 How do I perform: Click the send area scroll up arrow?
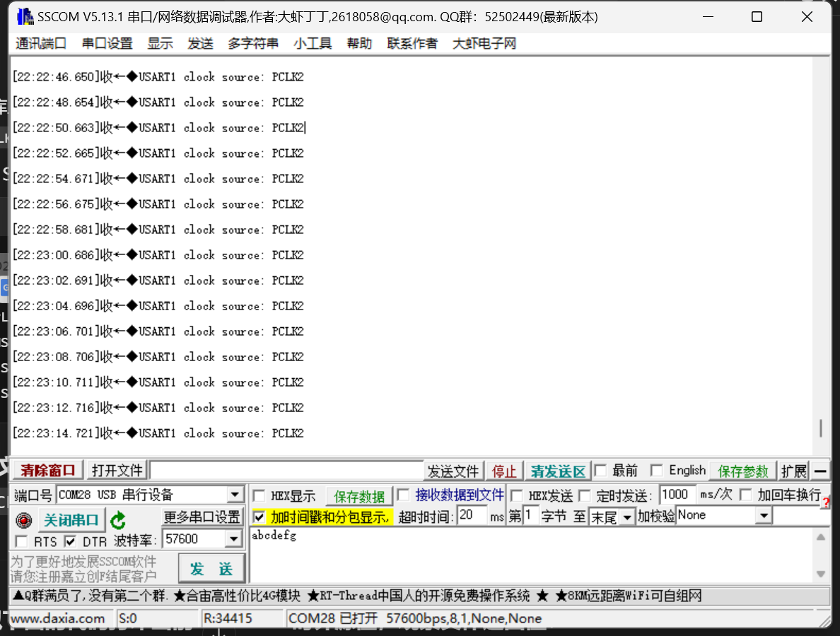[x=821, y=537]
